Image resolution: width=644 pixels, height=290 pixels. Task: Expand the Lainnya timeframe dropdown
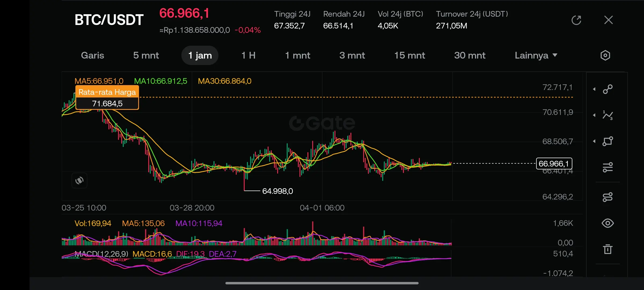536,55
